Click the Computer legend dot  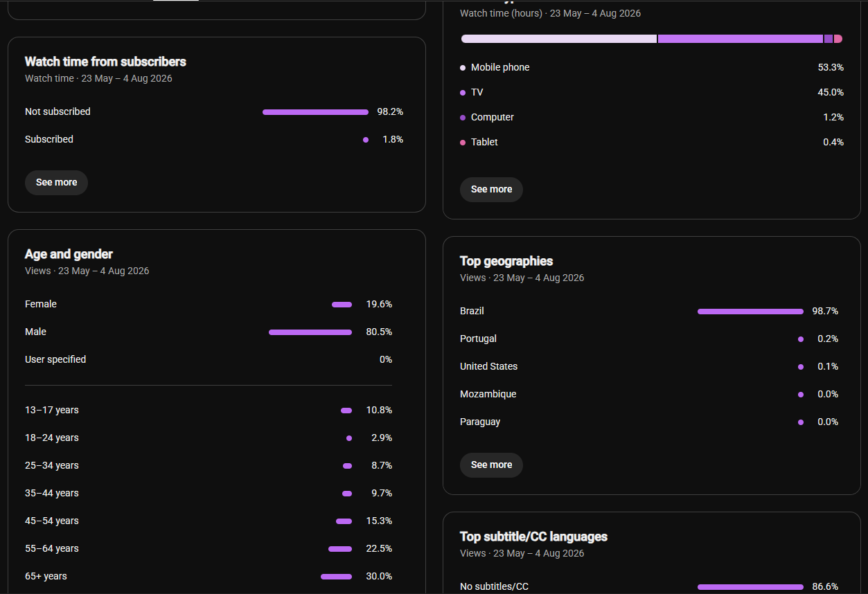463,118
